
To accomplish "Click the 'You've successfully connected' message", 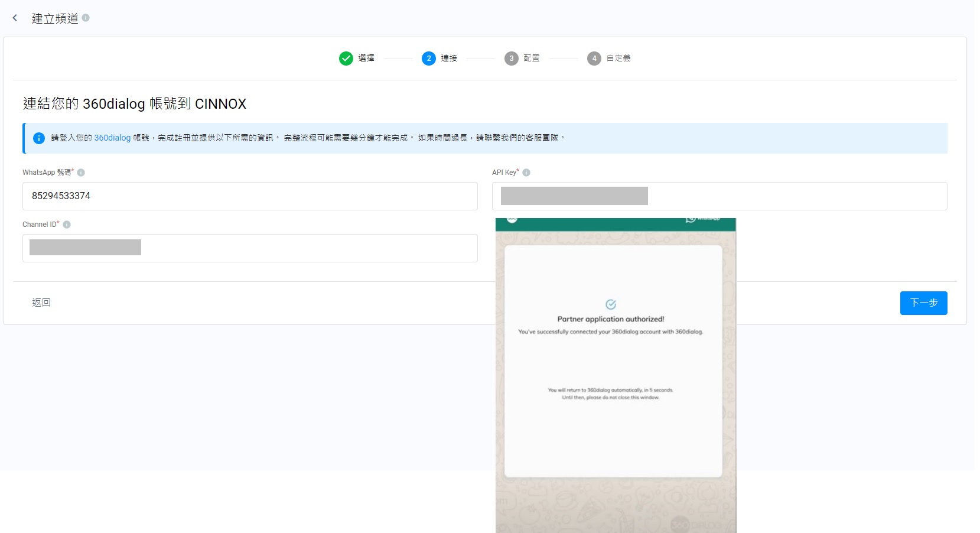I will [611, 331].
